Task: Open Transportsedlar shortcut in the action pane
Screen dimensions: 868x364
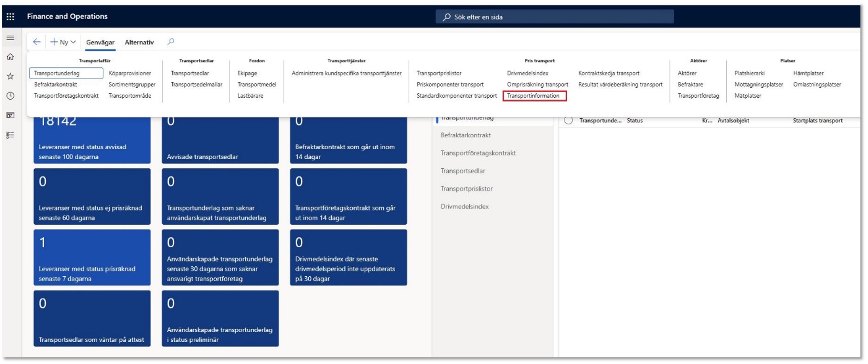Action: tap(190, 73)
